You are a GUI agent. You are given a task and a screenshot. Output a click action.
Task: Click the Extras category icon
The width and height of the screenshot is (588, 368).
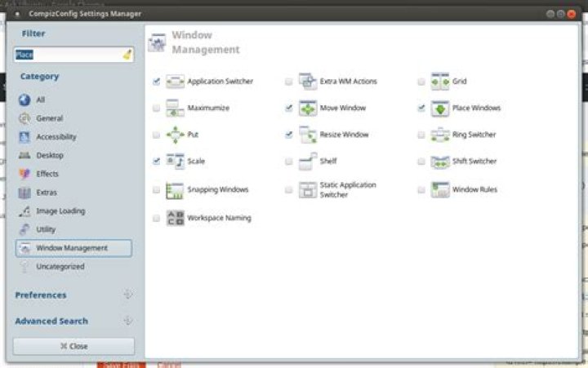pyautogui.click(x=24, y=193)
